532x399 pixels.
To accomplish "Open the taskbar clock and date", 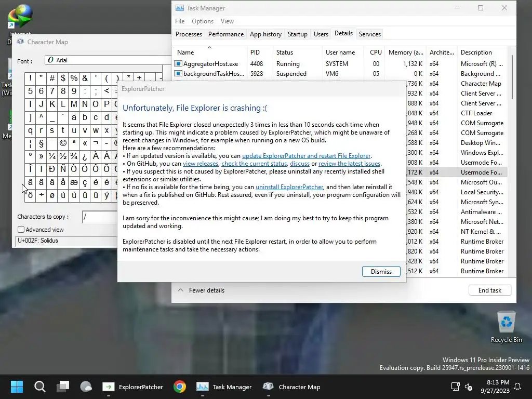I will point(495,387).
